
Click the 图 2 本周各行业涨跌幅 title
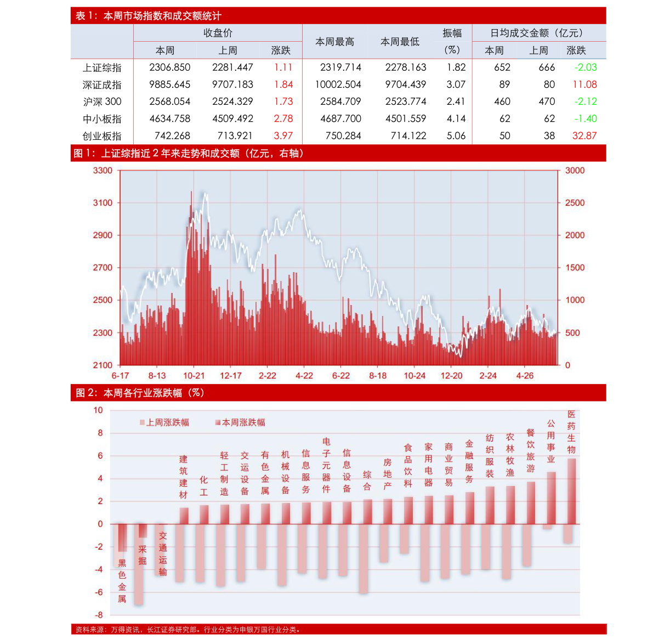click(x=140, y=393)
